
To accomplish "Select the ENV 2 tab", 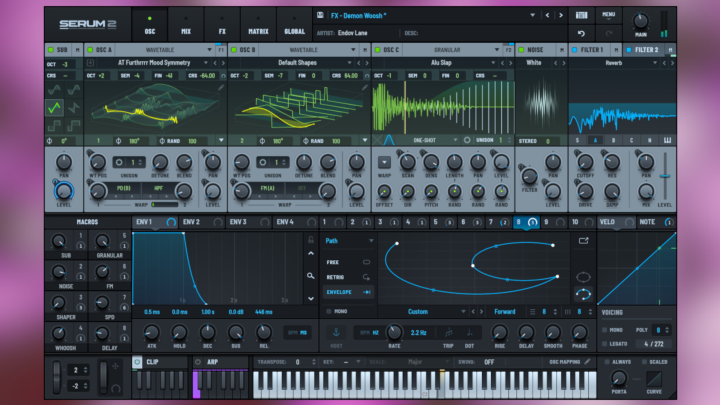I will pos(202,222).
